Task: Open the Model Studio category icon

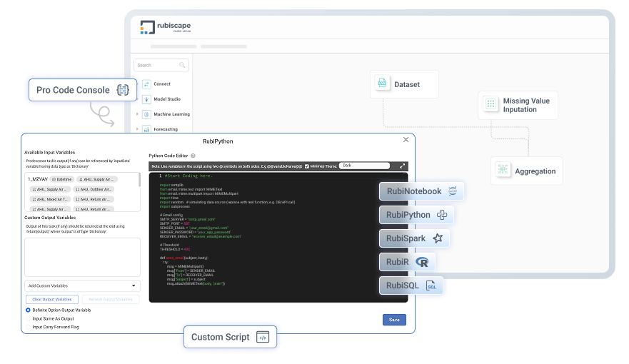Action: (x=146, y=99)
